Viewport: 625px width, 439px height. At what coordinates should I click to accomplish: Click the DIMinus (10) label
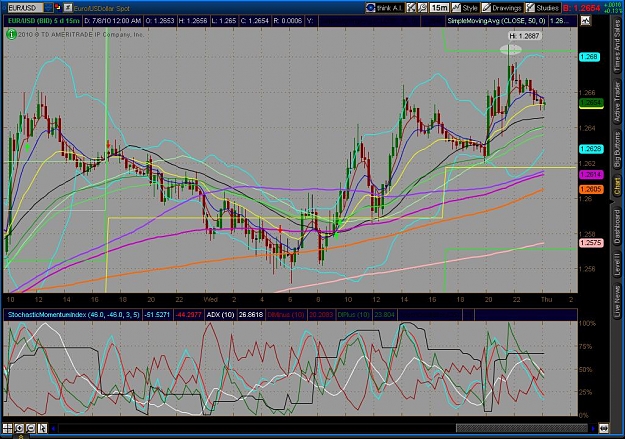pyautogui.click(x=285, y=315)
